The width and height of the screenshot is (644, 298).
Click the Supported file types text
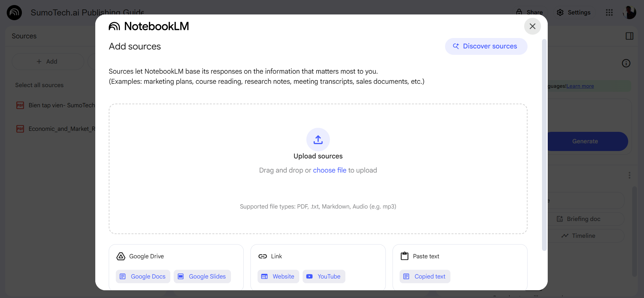[x=318, y=207]
